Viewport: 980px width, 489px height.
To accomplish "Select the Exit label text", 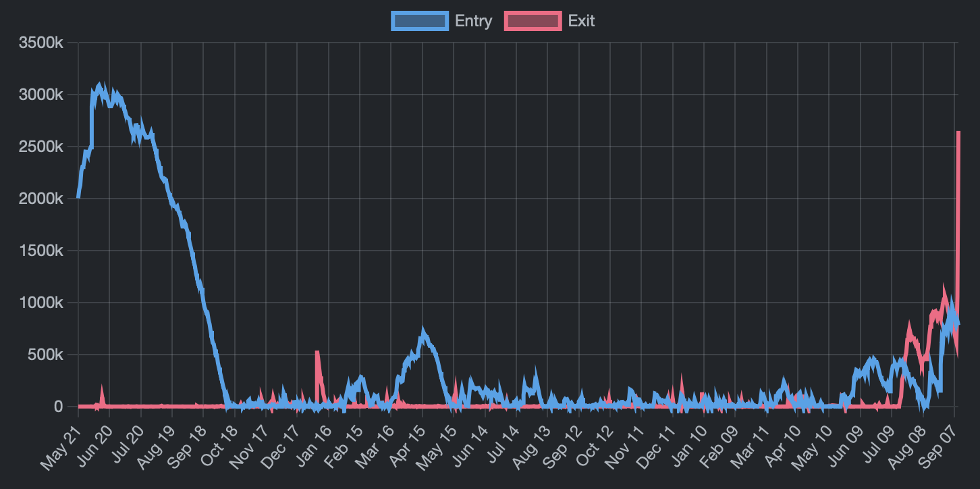I will tap(580, 21).
